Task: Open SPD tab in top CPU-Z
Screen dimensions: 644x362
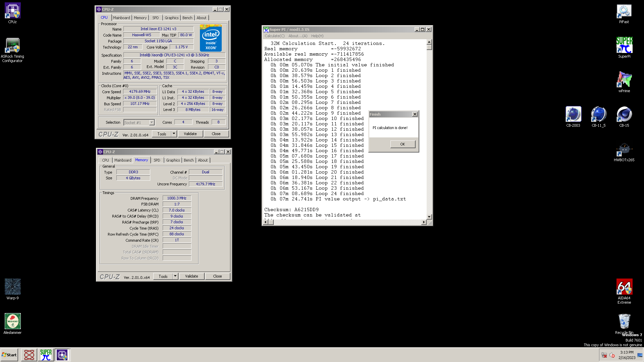Action: pyautogui.click(x=156, y=18)
